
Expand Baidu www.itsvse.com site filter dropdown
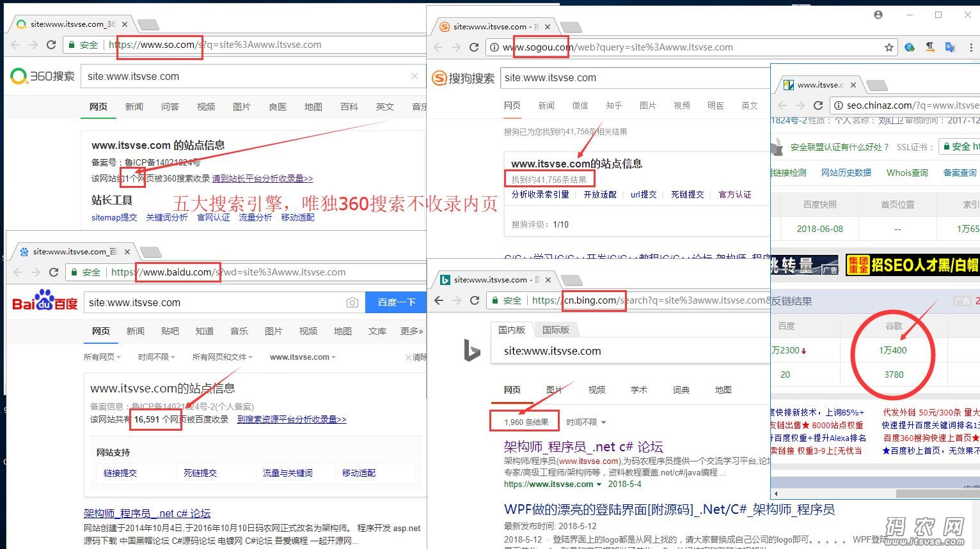pyautogui.click(x=303, y=357)
